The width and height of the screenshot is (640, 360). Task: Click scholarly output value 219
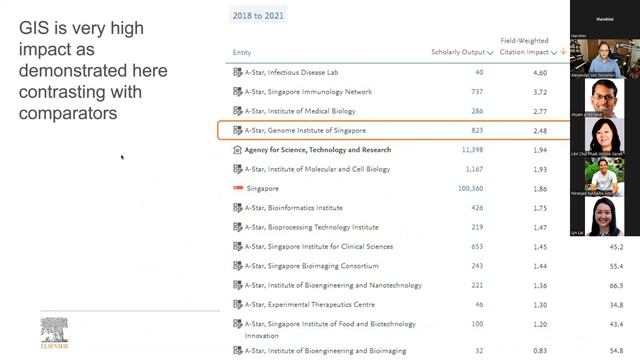pos(477,227)
